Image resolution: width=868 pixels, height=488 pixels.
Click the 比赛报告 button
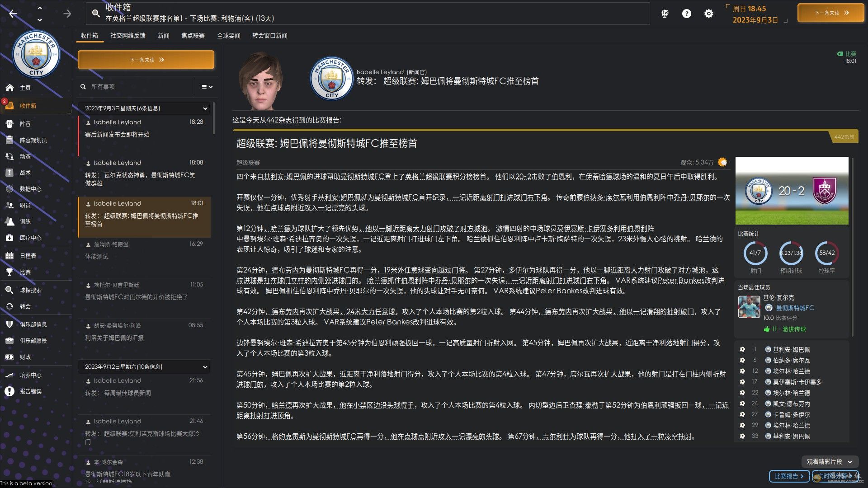[788, 476]
